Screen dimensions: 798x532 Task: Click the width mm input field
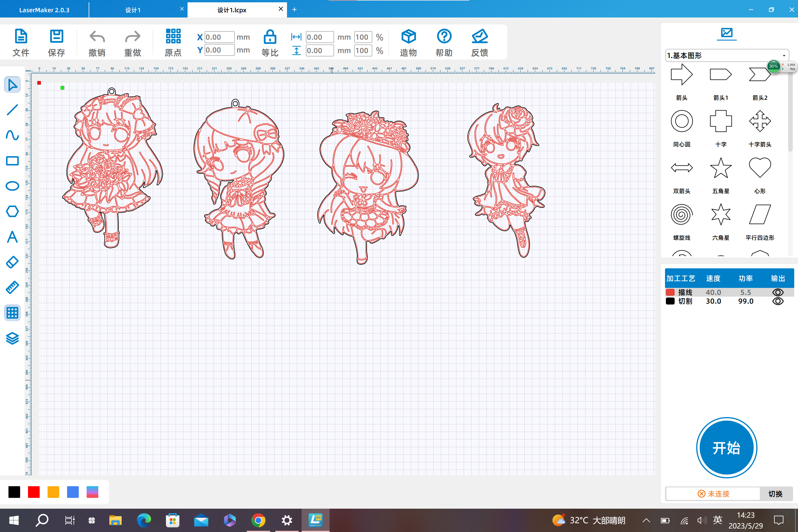[x=320, y=37]
